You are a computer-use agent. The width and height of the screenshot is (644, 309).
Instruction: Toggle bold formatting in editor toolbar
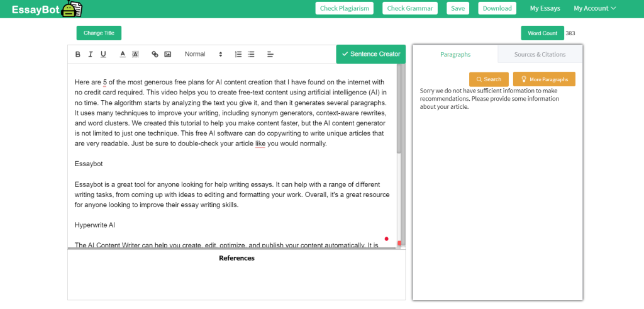click(x=78, y=54)
